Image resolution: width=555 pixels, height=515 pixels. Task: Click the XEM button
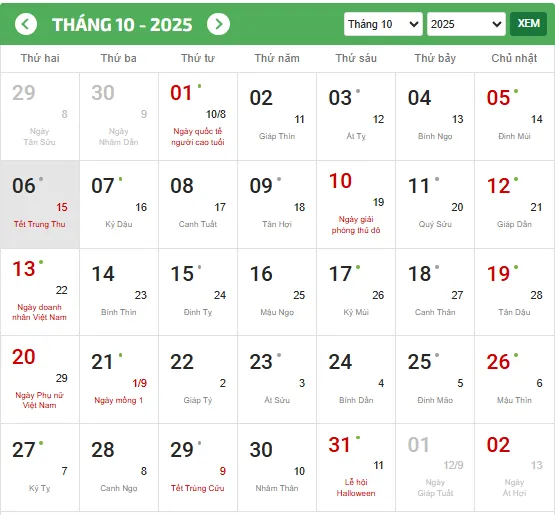pyautogui.click(x=528, y=24)
